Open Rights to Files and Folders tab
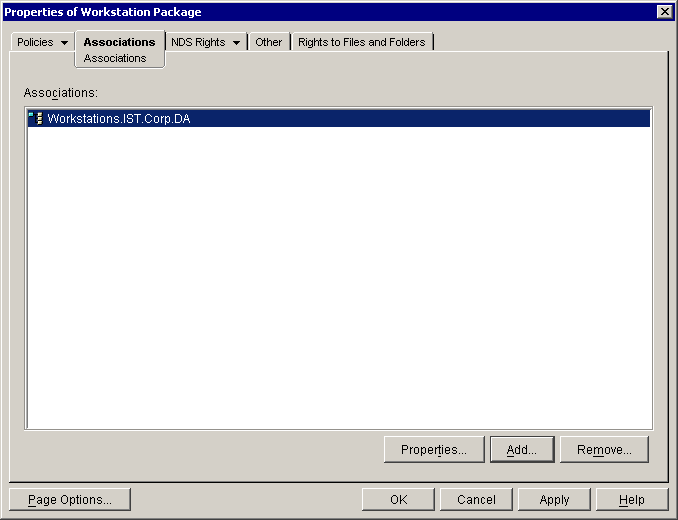This screenshot has height=520, width=678. click(x=362, y=42)
